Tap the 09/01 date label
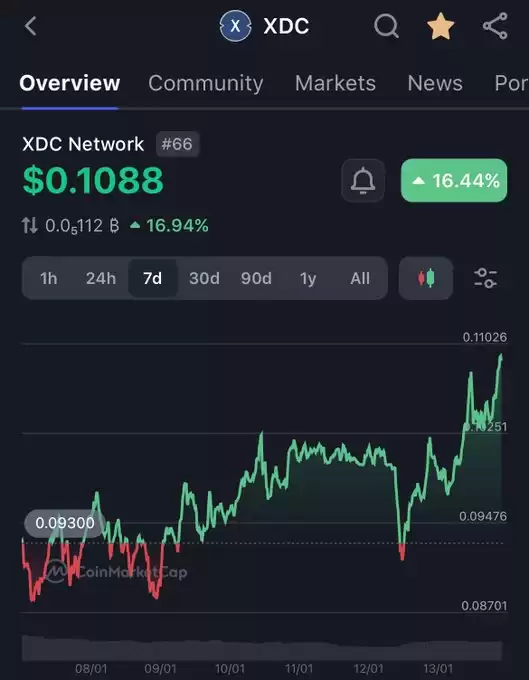 tap(160, 669)
